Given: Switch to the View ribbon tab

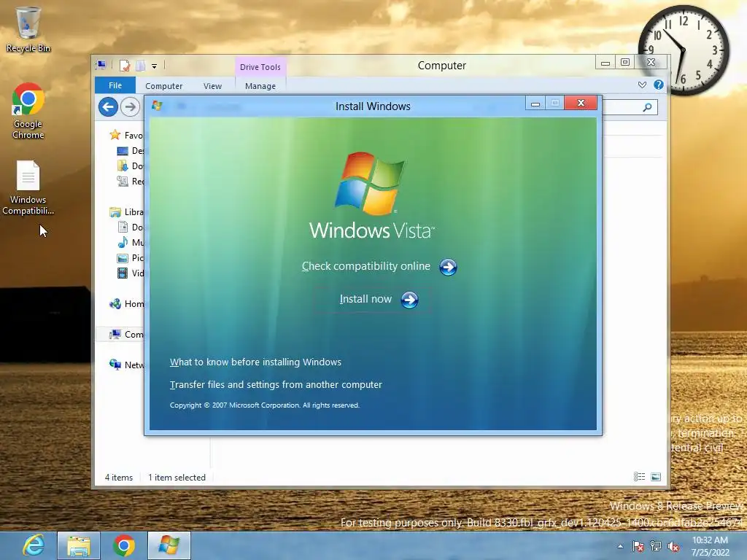Looking at the screenshot, I should (212, 86).
